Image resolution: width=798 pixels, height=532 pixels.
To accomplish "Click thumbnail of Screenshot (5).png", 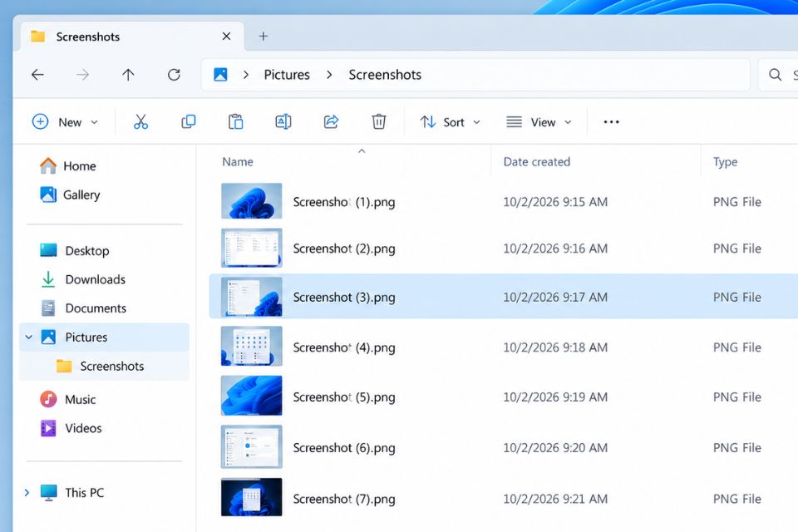I will click(251, 396).
